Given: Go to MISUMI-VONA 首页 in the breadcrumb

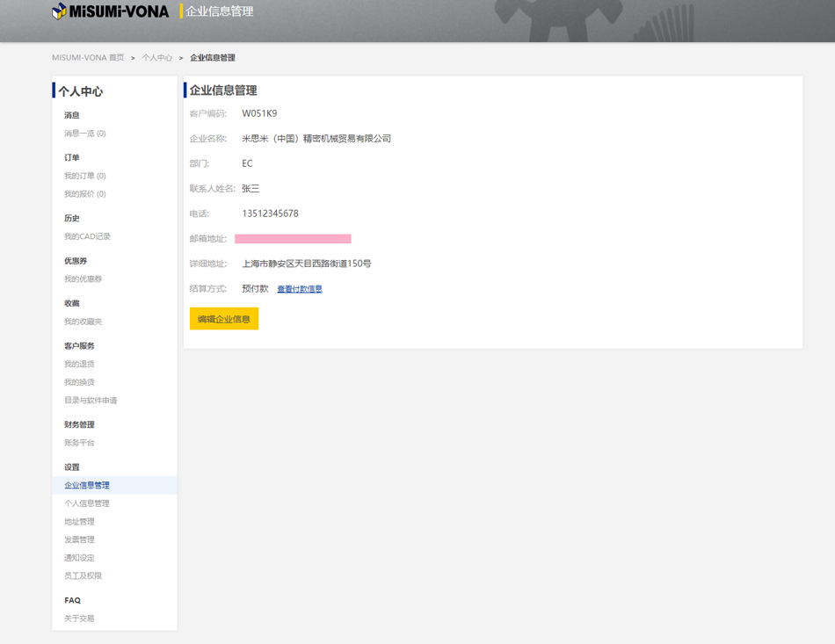Looking at the screenshot, I should tap(88, 58).
